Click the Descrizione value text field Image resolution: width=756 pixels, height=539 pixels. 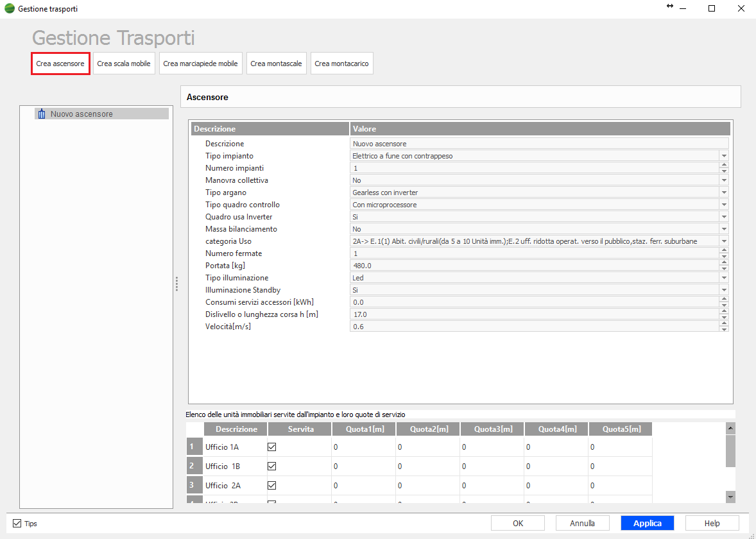click(x=539, y=144)
